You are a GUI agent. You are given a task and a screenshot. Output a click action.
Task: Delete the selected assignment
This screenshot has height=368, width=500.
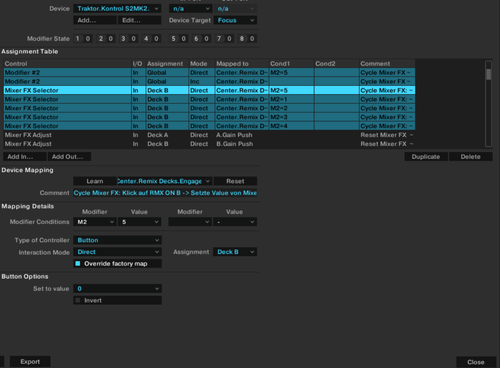tap(471, 157)
